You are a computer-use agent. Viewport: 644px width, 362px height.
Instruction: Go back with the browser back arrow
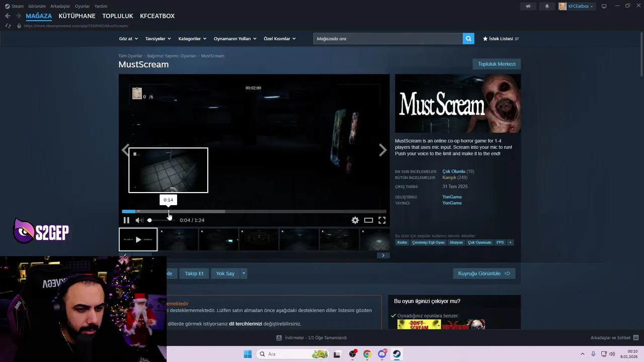click(8, 16)
